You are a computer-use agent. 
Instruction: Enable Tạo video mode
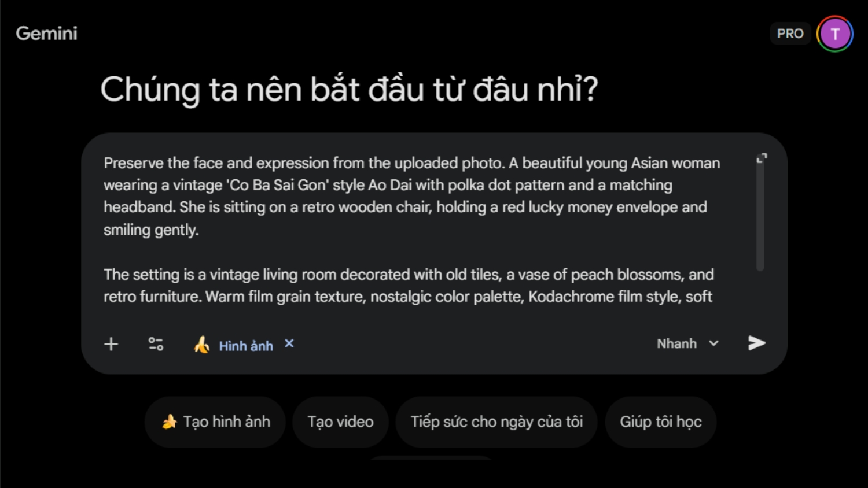tap(340, 422)
